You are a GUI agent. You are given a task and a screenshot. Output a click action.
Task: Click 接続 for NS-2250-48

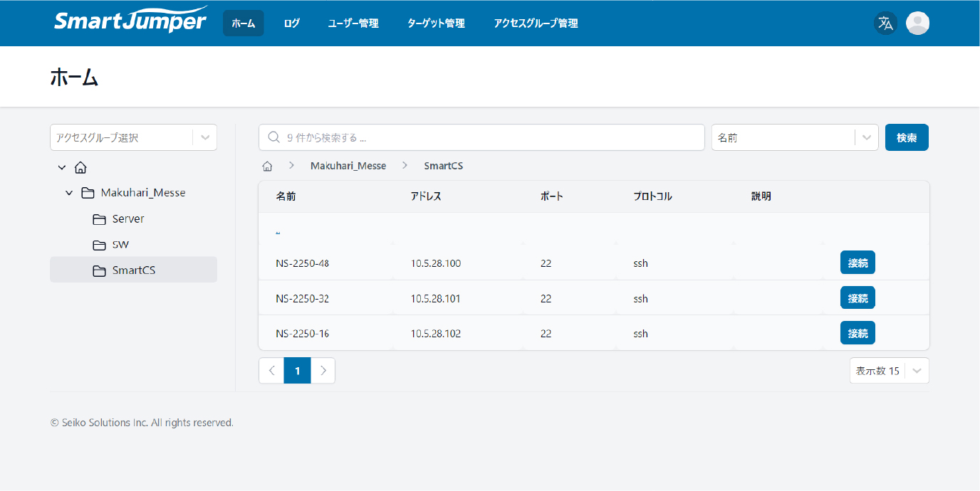point(857,263)
